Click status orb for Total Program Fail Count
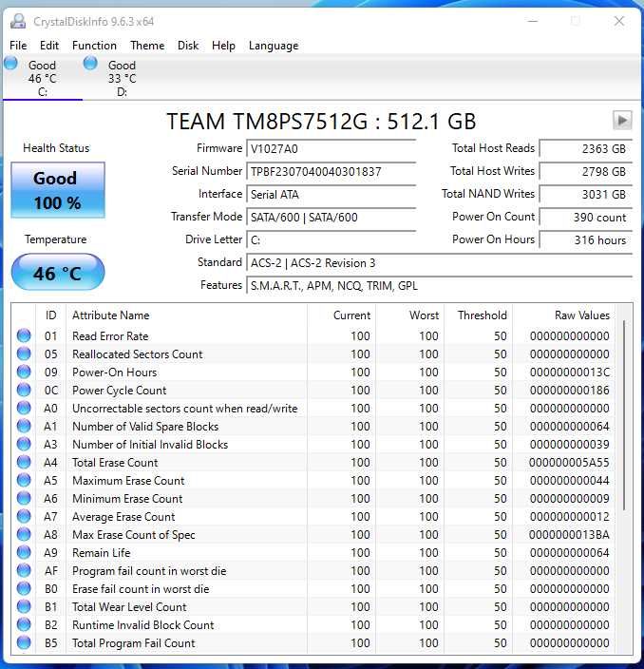 24,642
